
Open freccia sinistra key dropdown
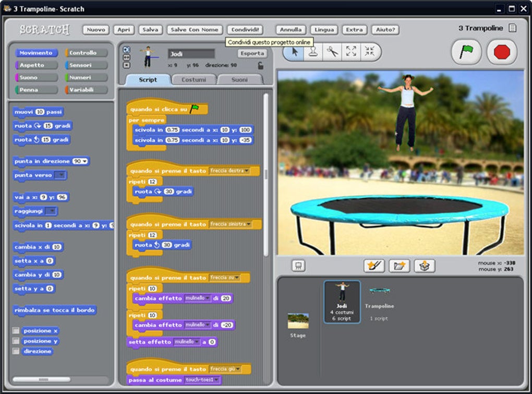click(x=248, y=224)
